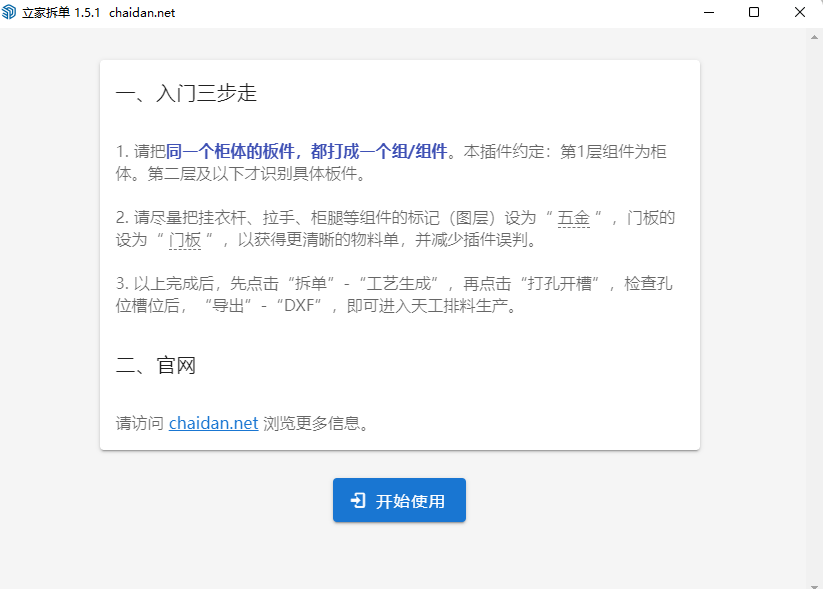
Task: Click the arrow icon inside 开始使用 button
Action: pos(358,501)
